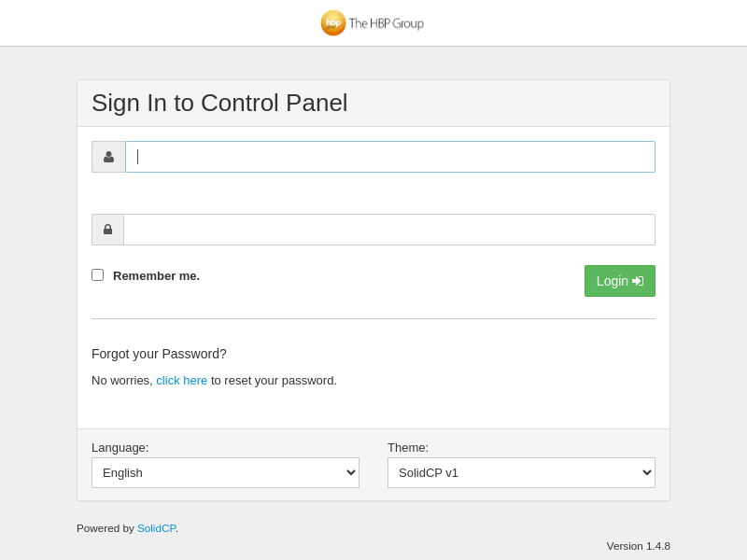Focus the username input field
The width and height of the screenshot is (747, 560).
tap(390, 157)
